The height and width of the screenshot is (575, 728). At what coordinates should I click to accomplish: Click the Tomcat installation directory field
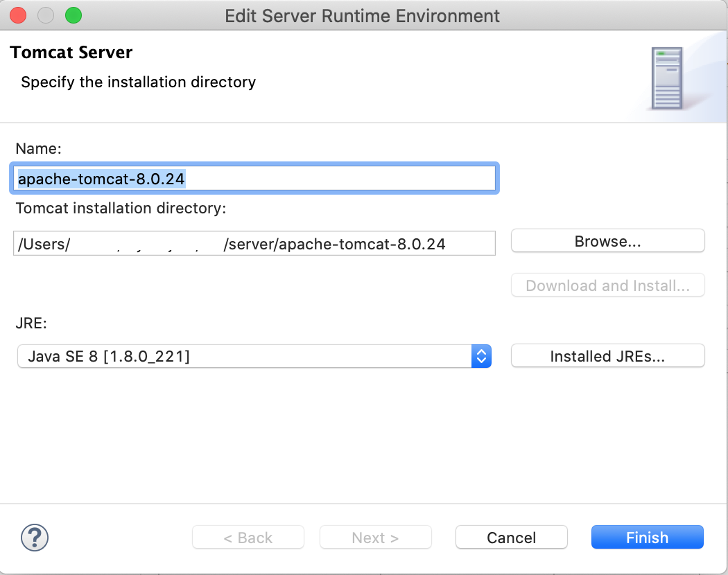click(254, 243)
